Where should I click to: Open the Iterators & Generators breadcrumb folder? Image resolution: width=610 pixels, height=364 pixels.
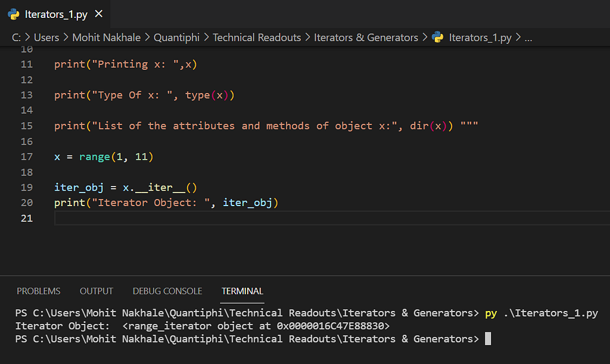coord(366,38)
